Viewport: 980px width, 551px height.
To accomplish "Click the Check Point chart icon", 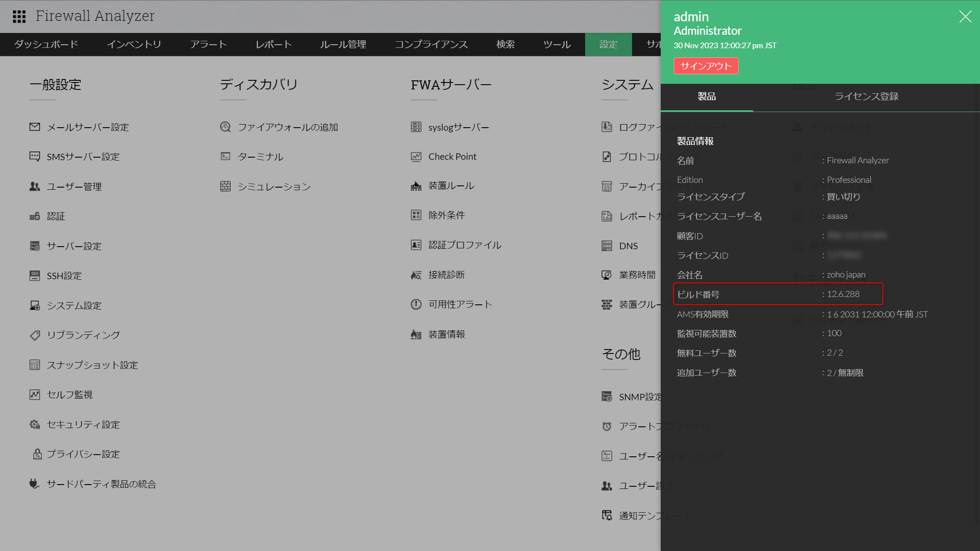I will tap(416, 156).
